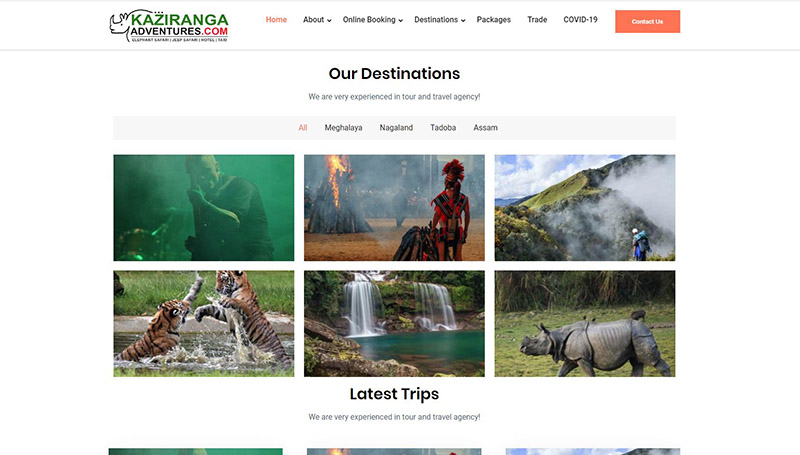The height and width of the screenshot is (455, 800).
Task: Open the misty mountain trekker image
Action: pos(585,208)
